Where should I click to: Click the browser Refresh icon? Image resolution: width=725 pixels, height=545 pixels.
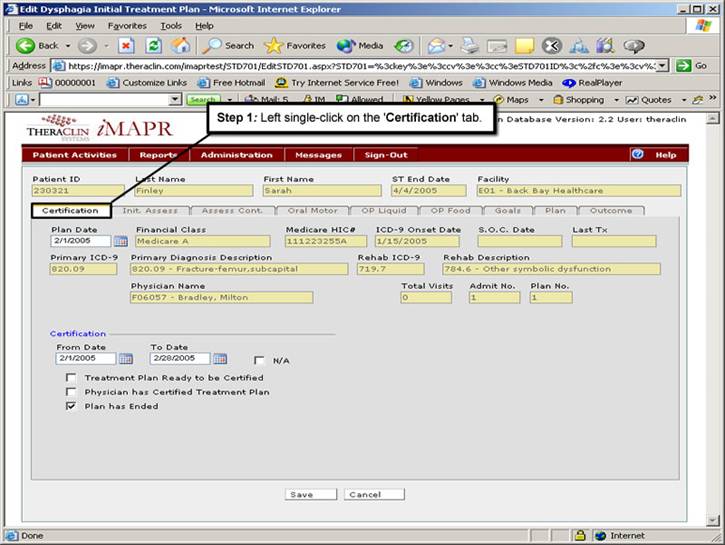click(x=154, y=45)
